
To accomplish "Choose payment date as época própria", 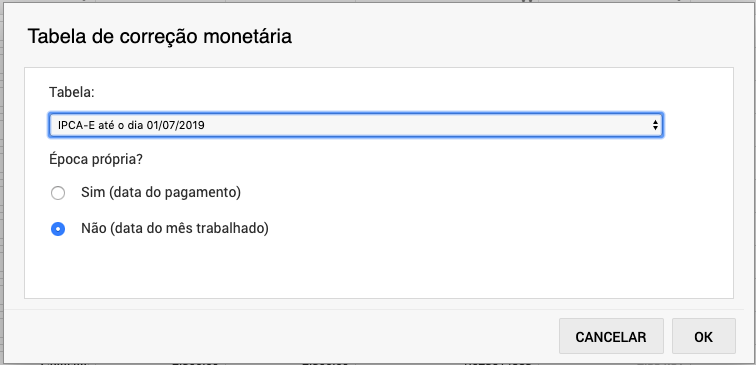I will [58, 193].
